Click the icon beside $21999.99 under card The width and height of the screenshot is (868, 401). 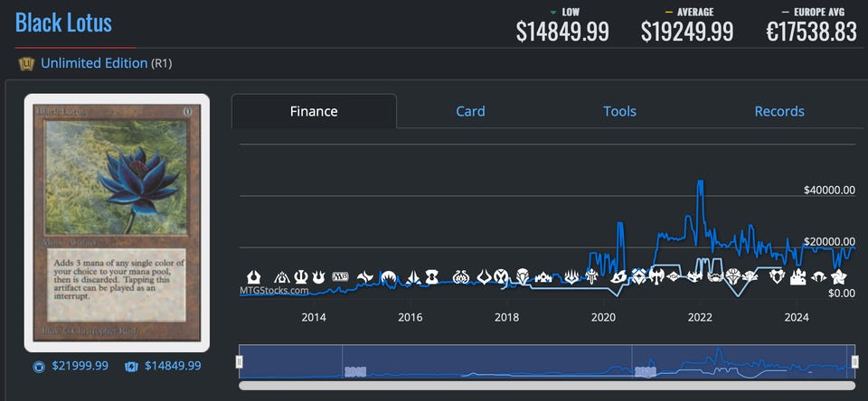[38, 367]
